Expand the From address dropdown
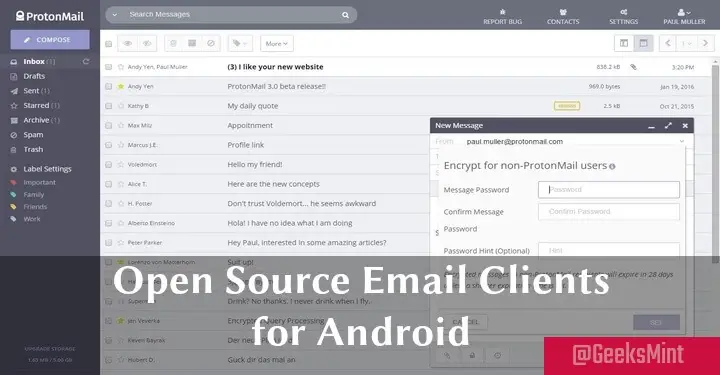The width and height of the screenshot is (720, 375). 682,141
